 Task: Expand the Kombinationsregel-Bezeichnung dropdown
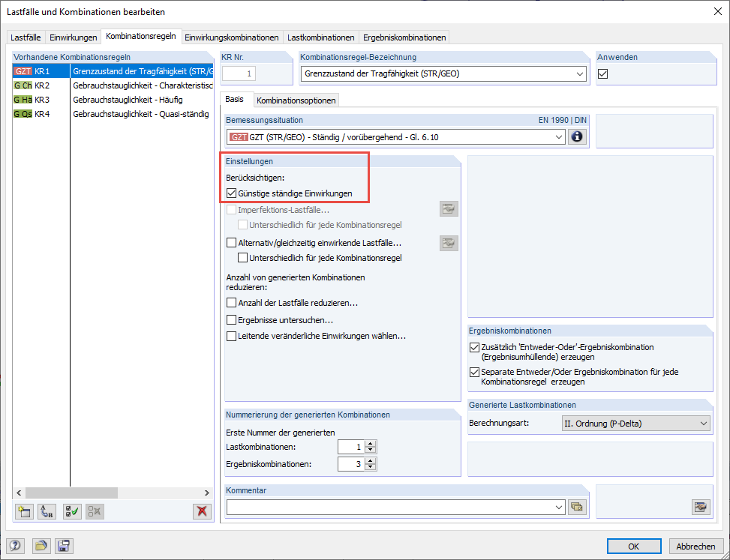[x=581, y=73]
